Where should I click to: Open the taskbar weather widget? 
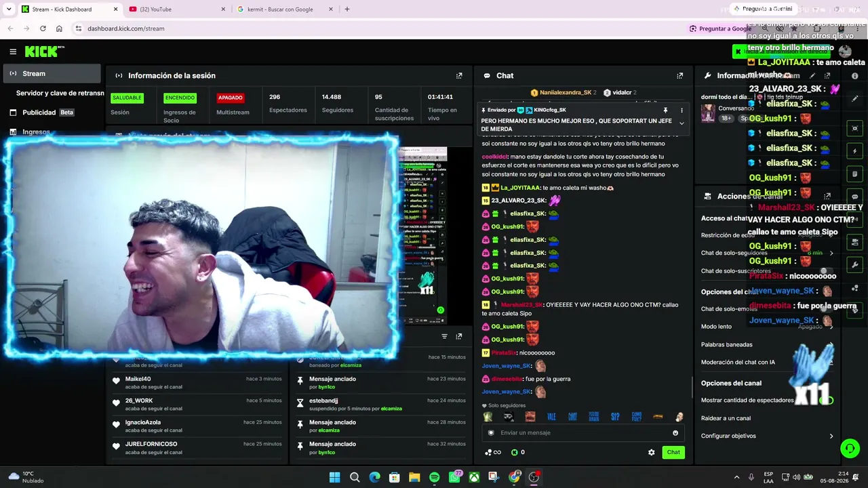click(x=25, y=477)
